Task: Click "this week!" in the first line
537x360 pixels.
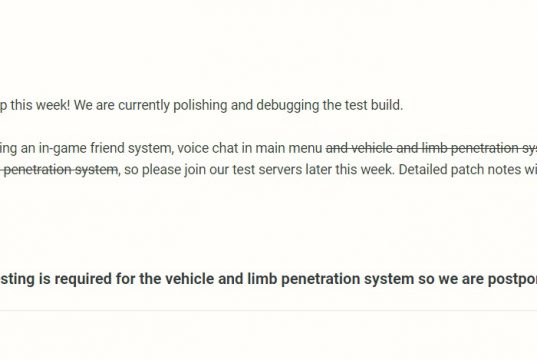Action: 40,105
